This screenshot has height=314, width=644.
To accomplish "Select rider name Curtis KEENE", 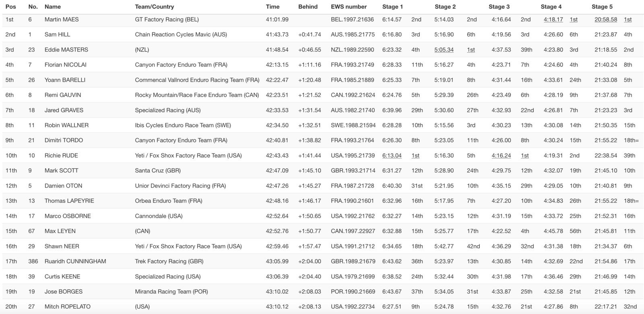I will click(x=62, y=276).
